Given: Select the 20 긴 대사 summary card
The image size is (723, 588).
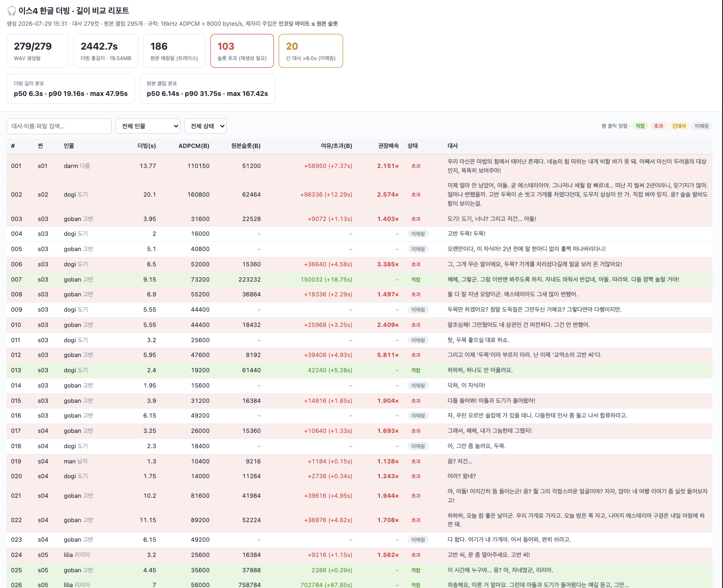Looking at the screenshot, I should (311, 51).
